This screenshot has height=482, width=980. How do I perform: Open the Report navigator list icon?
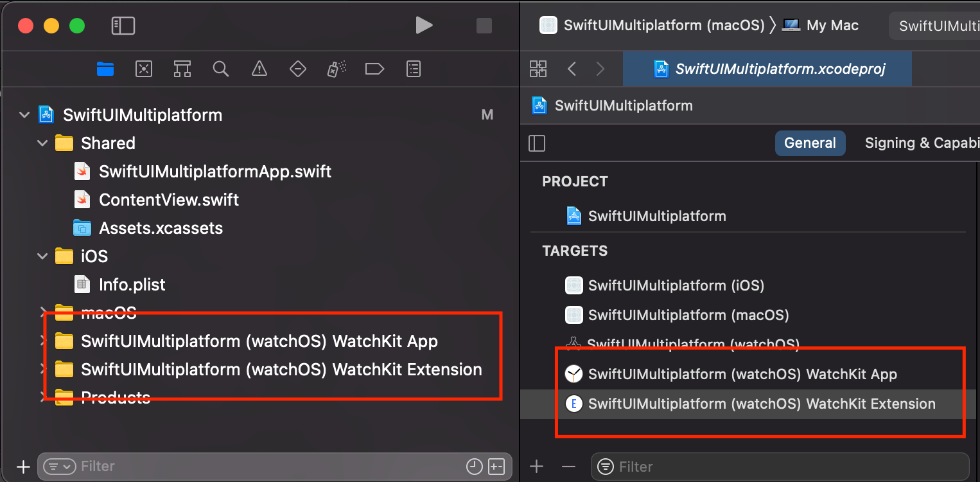click(413, 69)
